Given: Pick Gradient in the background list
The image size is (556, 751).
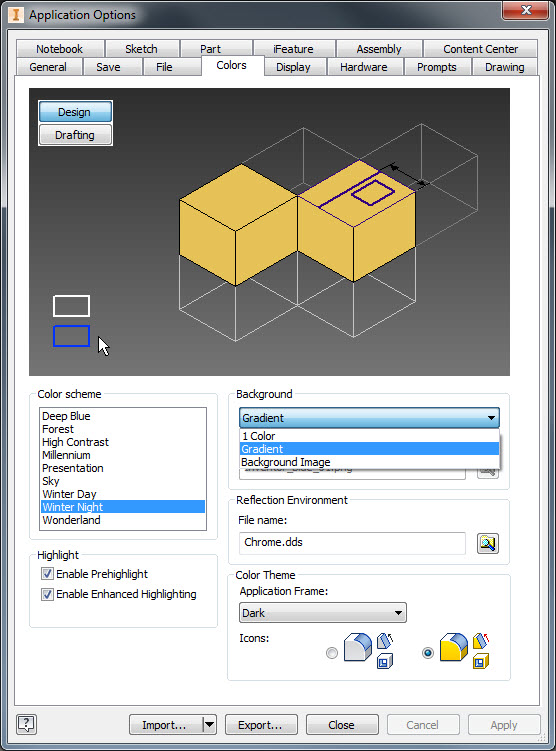Looking at the screenshot, I should pos(369,449).
